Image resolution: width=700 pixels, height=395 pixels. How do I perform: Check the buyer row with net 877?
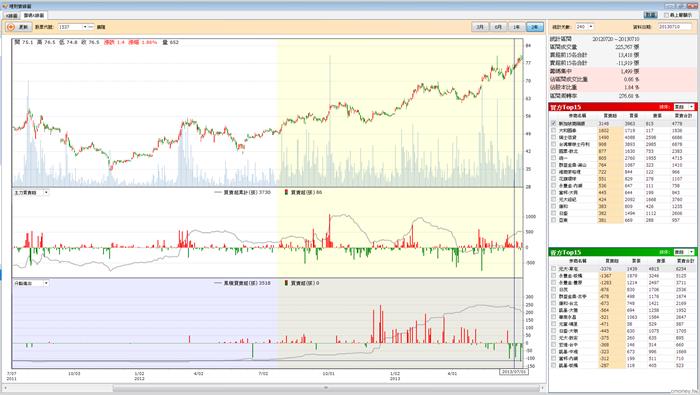pos(554,151)
